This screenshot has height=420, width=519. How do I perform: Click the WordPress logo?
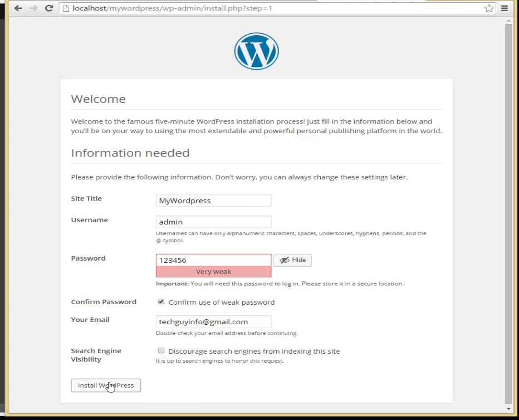point(257,51)
